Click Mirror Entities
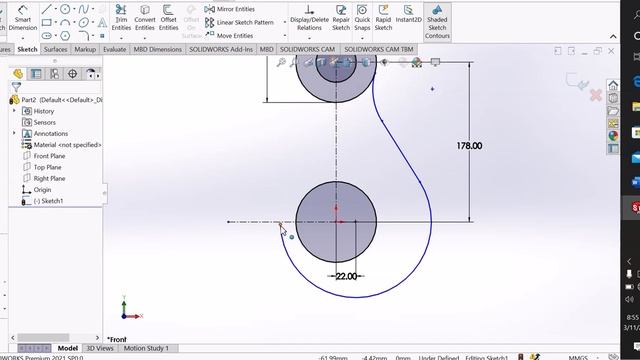The width and height of the screenshot is (640, 360). [x=230, y=9]
